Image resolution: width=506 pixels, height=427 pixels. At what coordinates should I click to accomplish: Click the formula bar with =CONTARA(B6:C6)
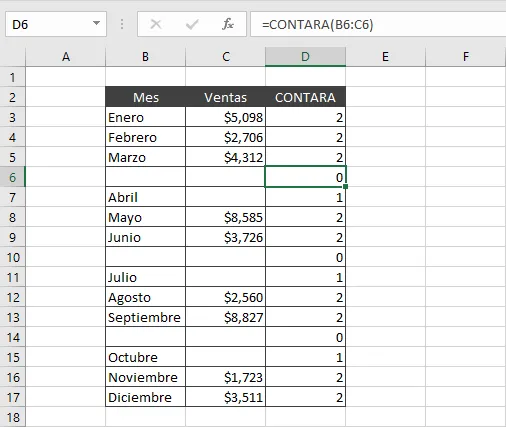(378, 24)
